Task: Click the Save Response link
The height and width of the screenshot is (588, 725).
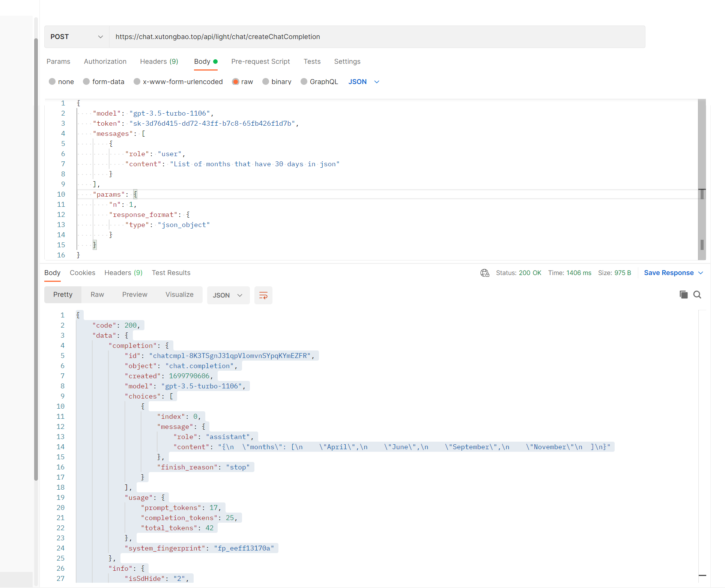Action: 668,273
